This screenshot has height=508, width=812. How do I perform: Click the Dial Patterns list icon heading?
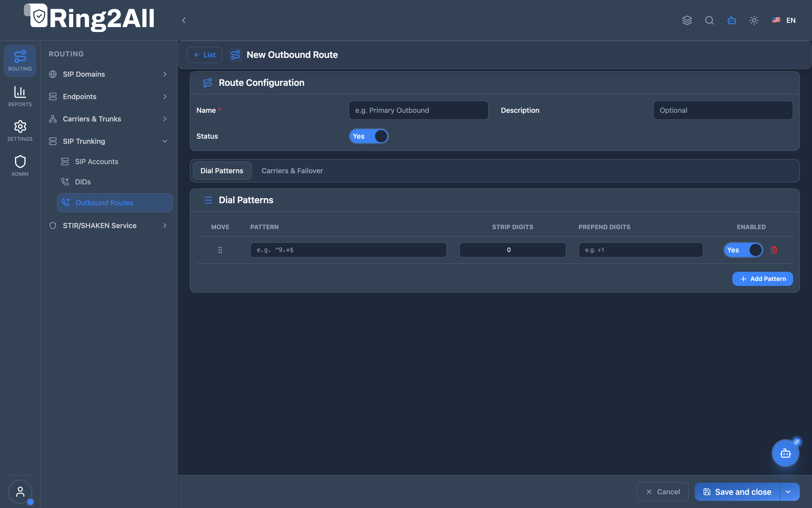pyautogui.click(x=208, y=200)
